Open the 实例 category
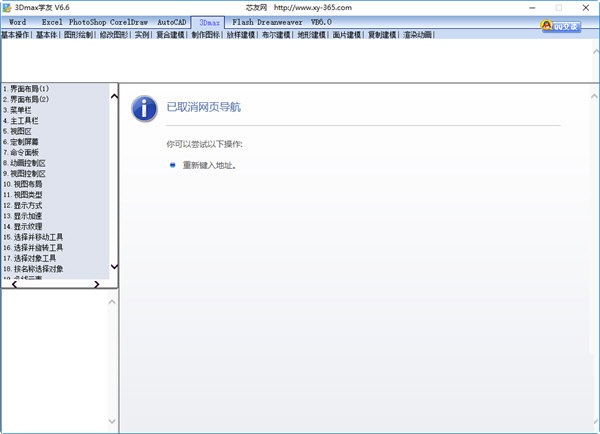The height and width of the screenshot is (434, 600). click(x=142, y=35)
